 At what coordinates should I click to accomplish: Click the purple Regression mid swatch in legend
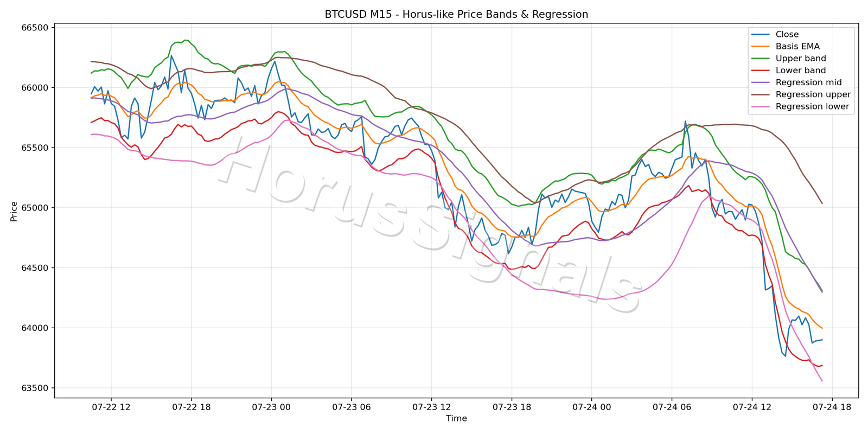[760, 82]
